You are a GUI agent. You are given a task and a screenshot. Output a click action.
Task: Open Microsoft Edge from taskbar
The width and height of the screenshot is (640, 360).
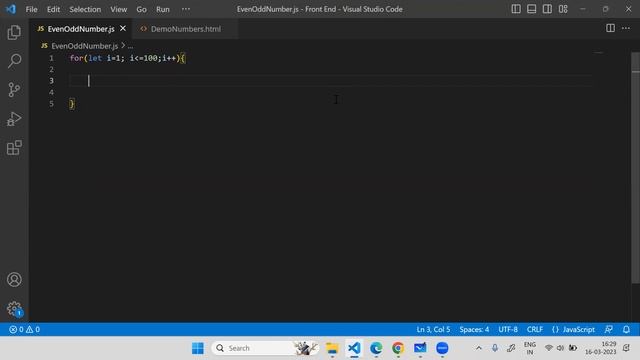click(376, 348)
